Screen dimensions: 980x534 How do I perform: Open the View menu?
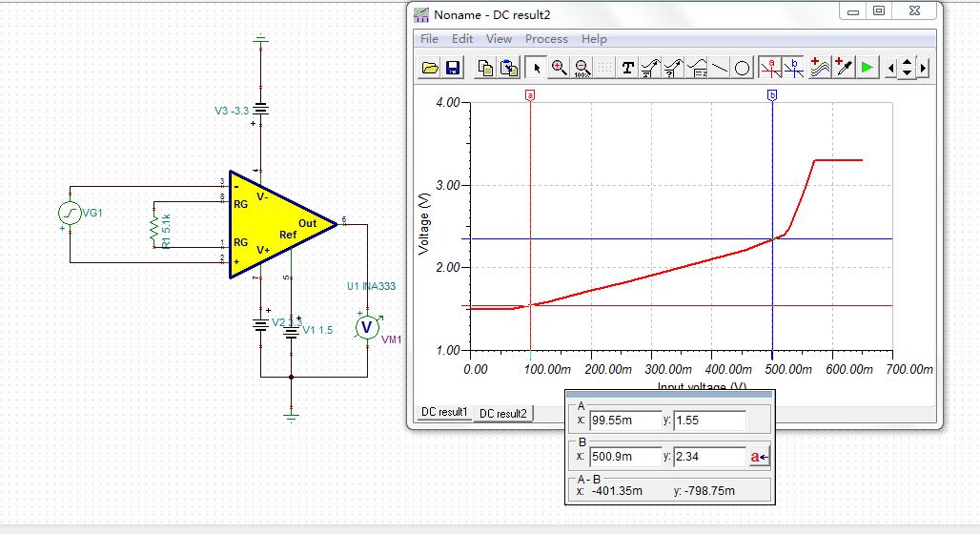coord(499,39)
